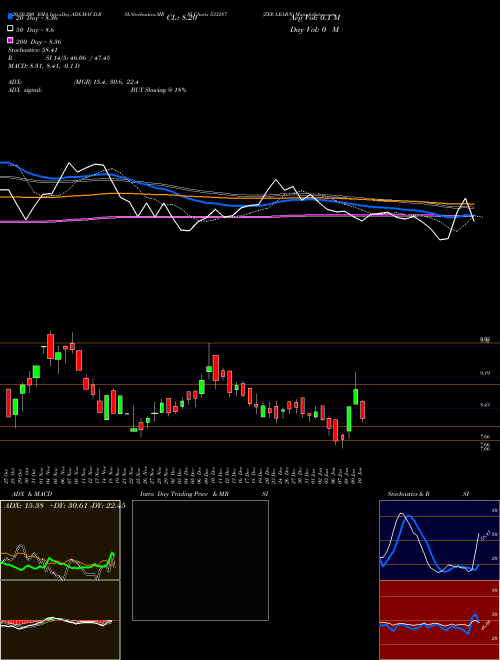500x660 pixels.
Task: Click the 'MACD: 8.31, 8.41, -0.1 D' line
Action: 44,66
